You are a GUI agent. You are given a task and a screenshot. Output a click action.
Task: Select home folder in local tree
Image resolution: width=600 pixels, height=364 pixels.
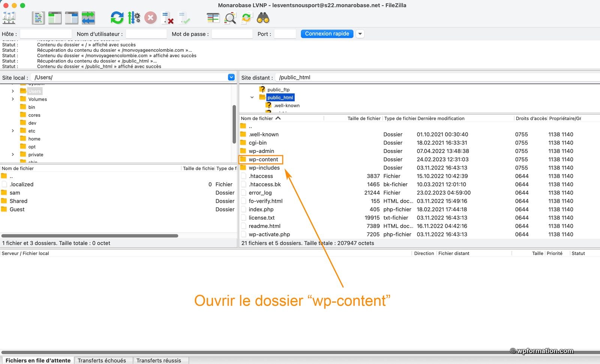coord(34,139)
